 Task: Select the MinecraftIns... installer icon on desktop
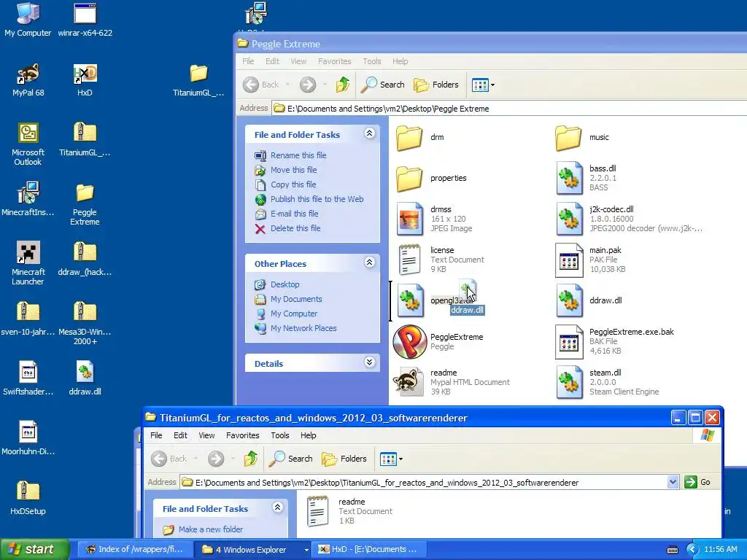click(x=28, y=199)
